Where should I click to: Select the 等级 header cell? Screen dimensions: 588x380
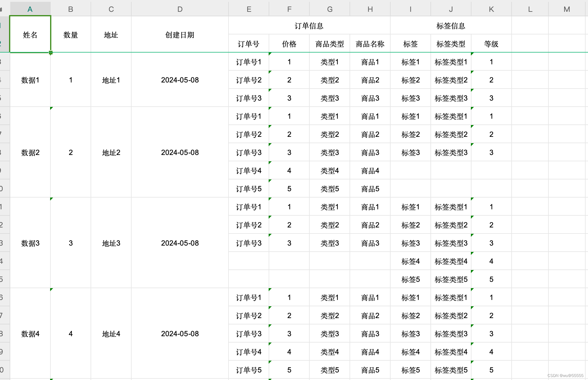[491, 43]
